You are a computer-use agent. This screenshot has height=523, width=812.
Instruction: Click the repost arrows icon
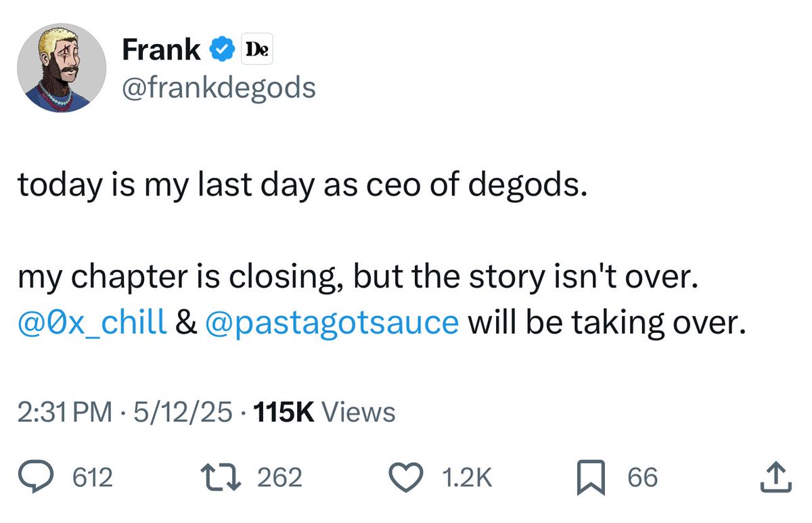tap(221, 476)
